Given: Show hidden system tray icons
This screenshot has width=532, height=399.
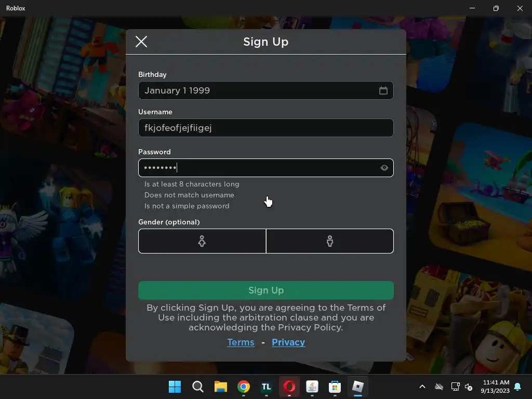Looking at the screenshot, I should (x=422, y=387).
